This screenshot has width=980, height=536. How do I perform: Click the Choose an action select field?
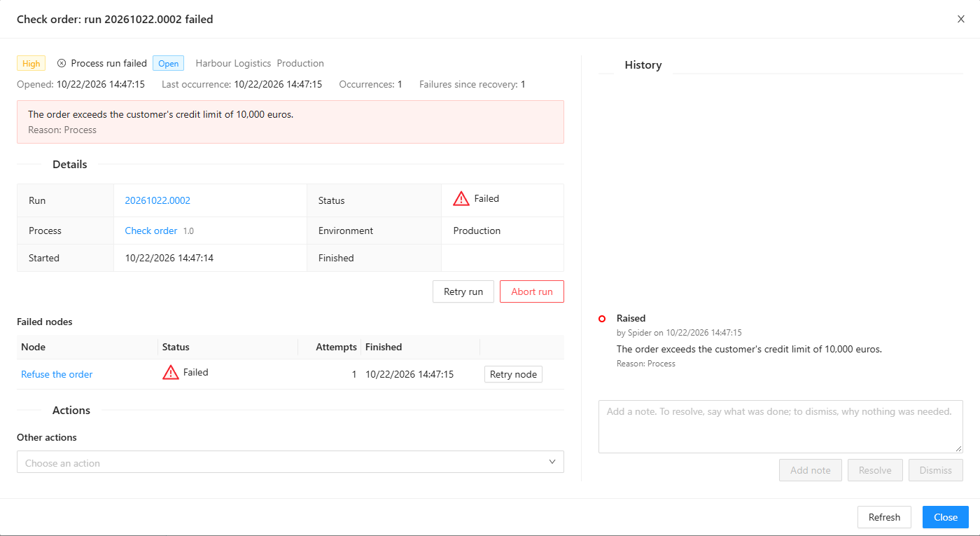[x=290, y=462]
